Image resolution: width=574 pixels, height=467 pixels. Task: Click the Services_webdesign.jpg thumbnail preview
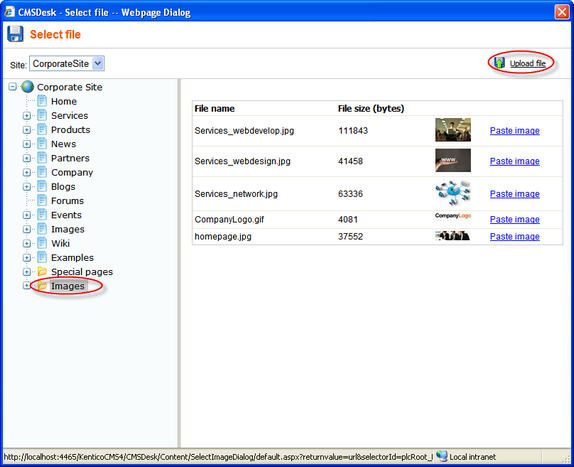(453, 160)
